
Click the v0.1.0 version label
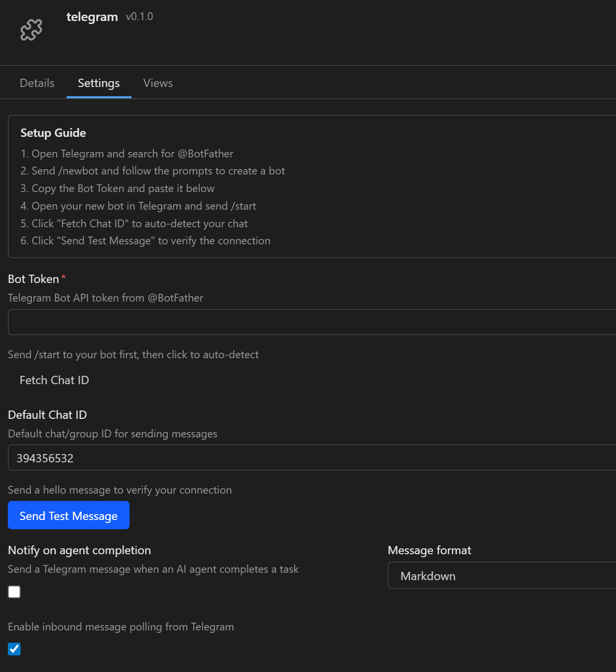[139, 17]
